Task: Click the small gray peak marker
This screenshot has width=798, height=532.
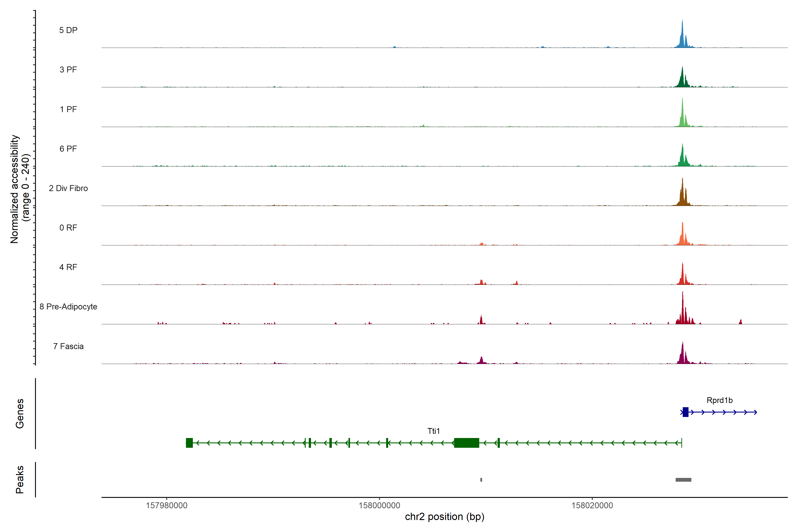Action: [481, 480]
